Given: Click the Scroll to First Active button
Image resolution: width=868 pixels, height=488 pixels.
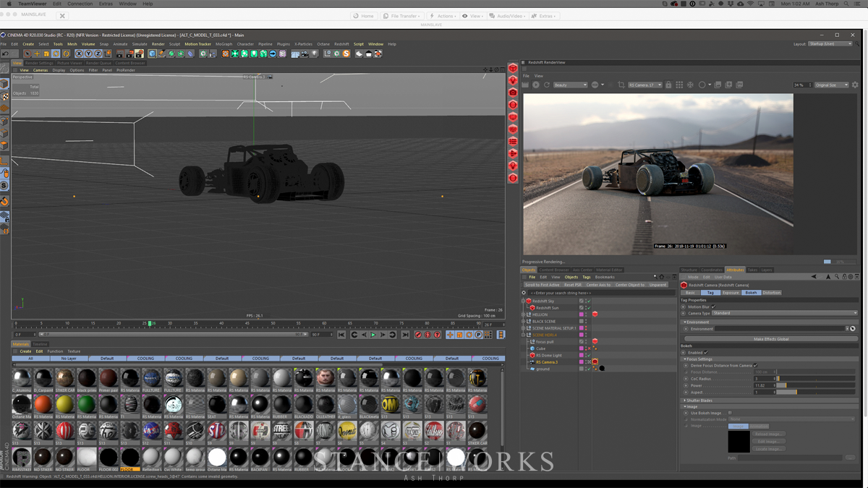Looking at the screenshot, I should [x=542, y=285].
